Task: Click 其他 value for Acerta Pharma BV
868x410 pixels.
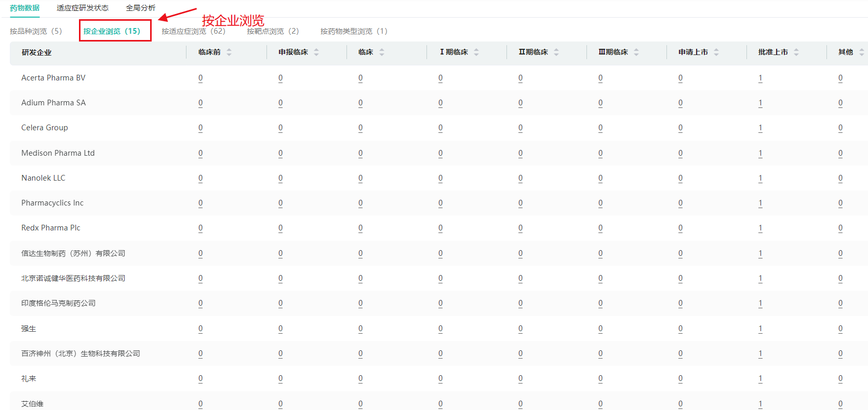Action: coord(840,78)
